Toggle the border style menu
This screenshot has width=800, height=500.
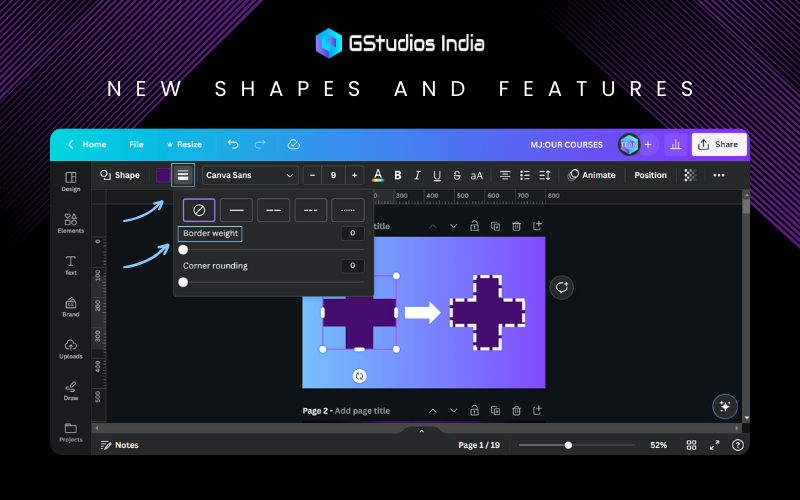click(x=183, y=175)
